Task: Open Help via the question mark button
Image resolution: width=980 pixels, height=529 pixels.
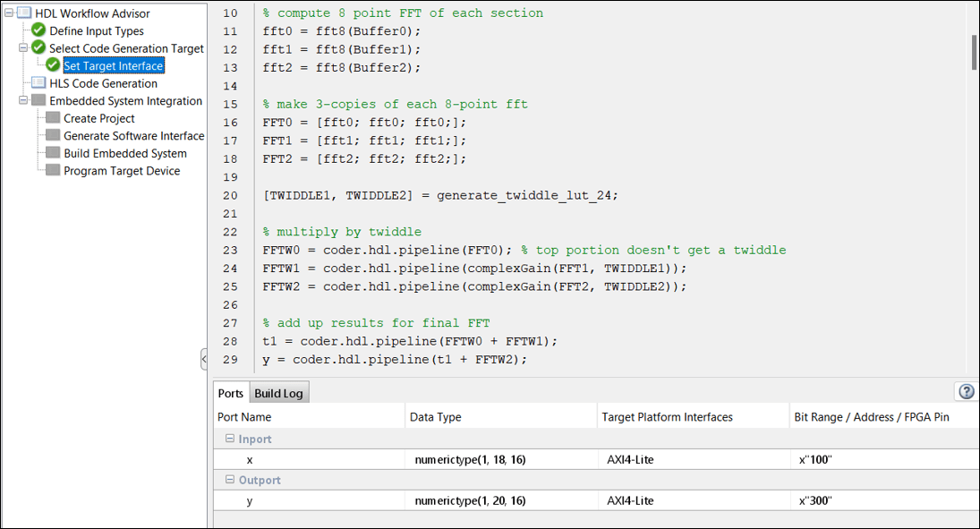Action: (x=966, y=391)
